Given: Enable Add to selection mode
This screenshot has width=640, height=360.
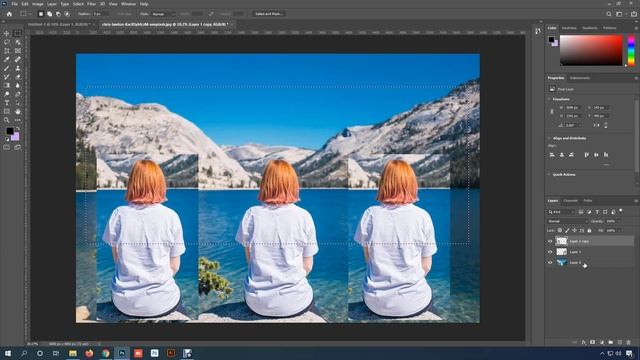Looking at the screenshot, I should (x=49, y=14).
